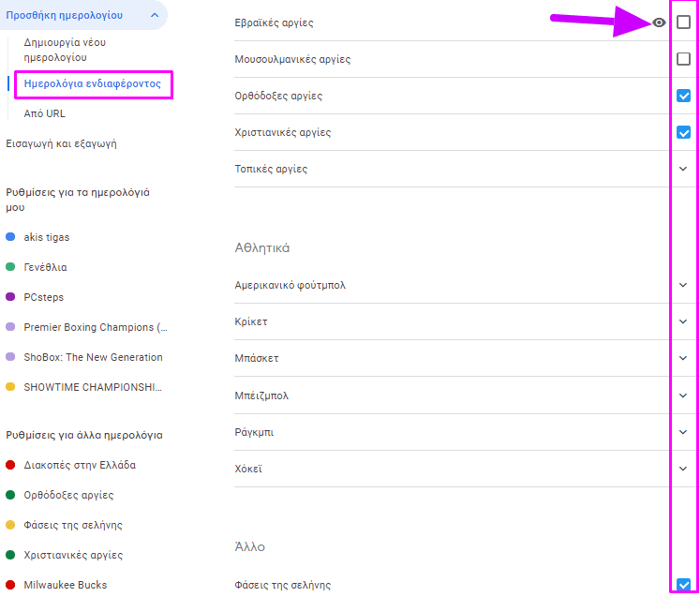Open Χριστιανικές αργίες sidebar calendar settings
The width and height of the screenshot is (700, 597).
73,555
